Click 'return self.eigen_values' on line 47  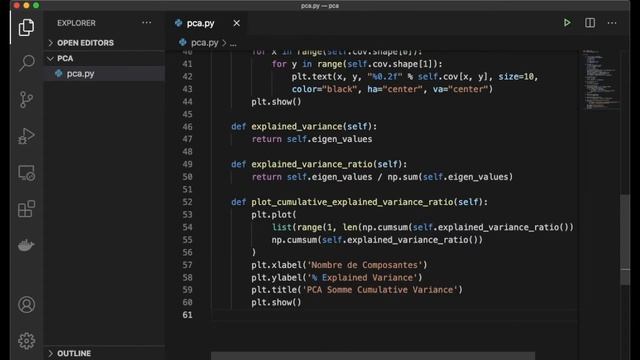pos(312,139)
